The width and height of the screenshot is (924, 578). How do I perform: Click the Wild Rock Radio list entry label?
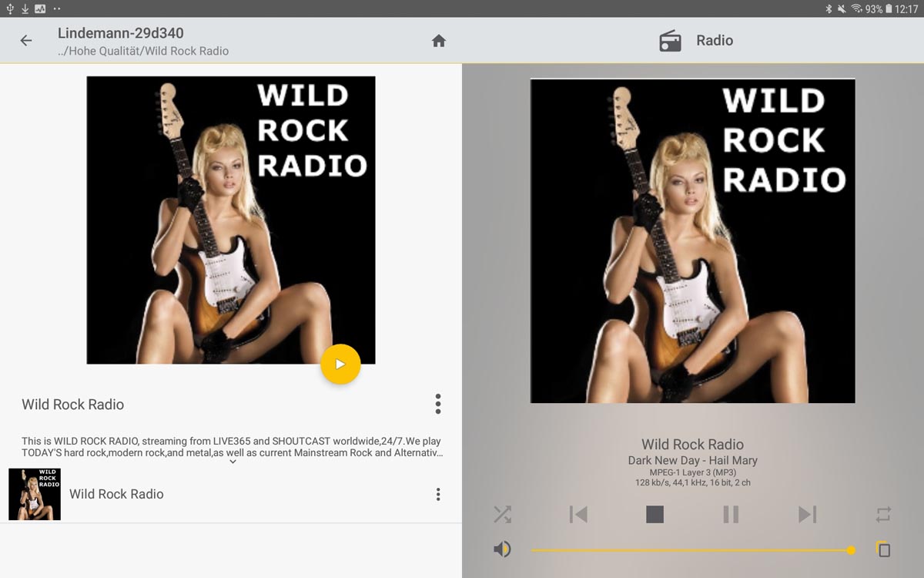(x=116, y=494)
